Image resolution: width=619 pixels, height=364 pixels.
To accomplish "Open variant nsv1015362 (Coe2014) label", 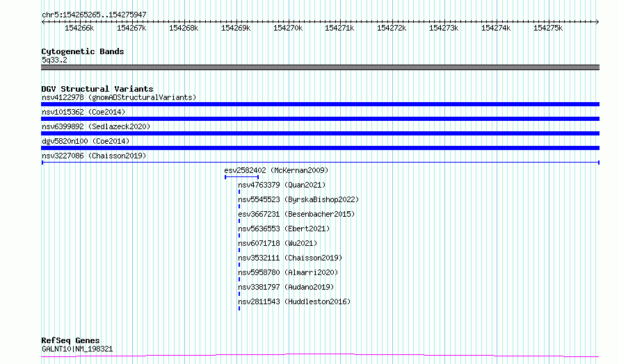I will click(83, 112).
